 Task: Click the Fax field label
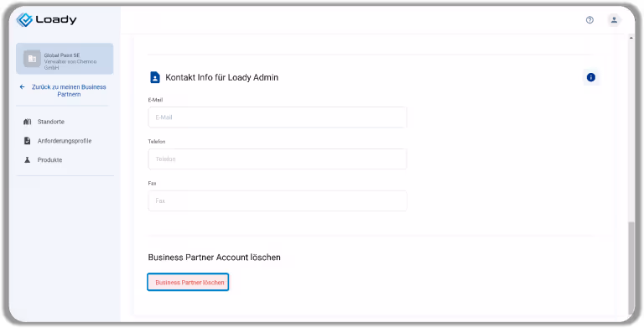[152, 184]
